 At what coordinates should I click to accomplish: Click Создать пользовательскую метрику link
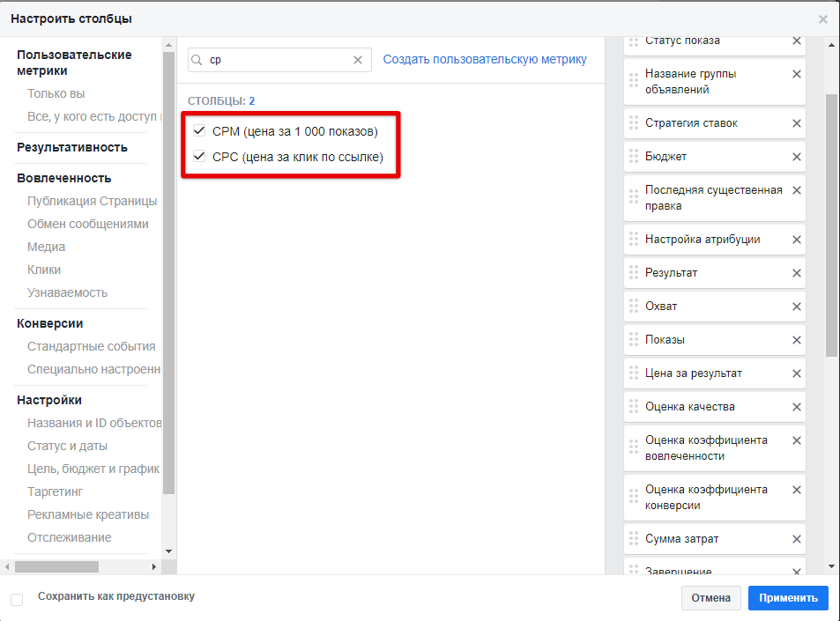pos(485,59)
